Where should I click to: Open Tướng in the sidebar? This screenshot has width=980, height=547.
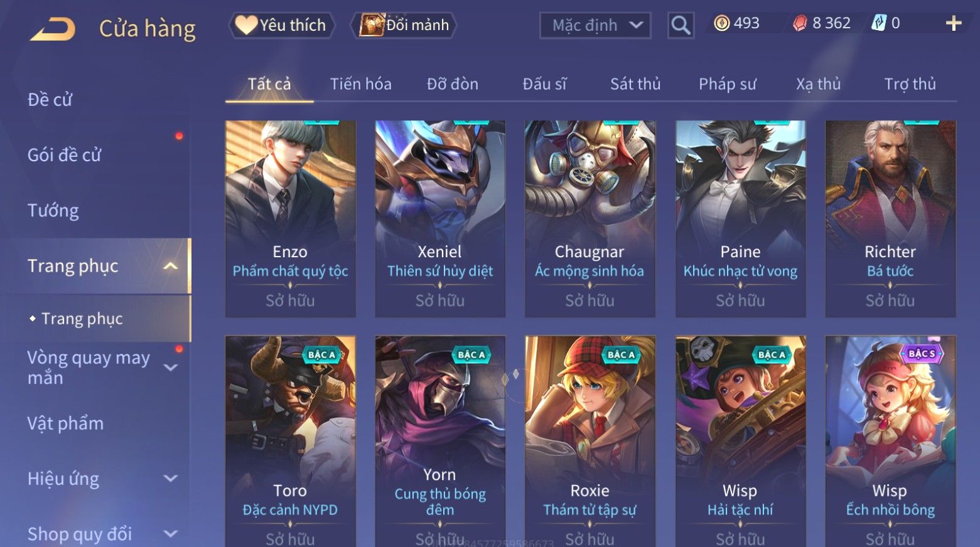click(x=53, y=210)
